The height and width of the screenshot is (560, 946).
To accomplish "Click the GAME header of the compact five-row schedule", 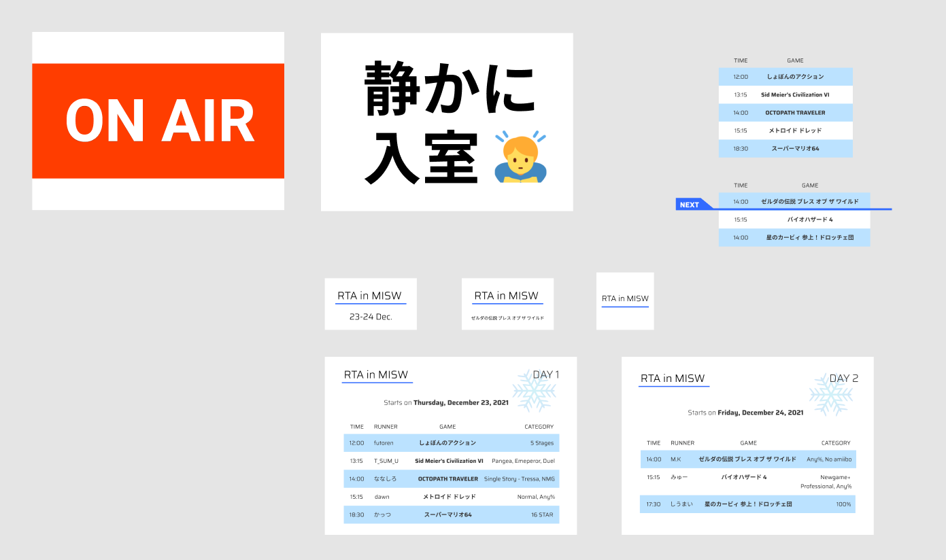I will [795, 60].
